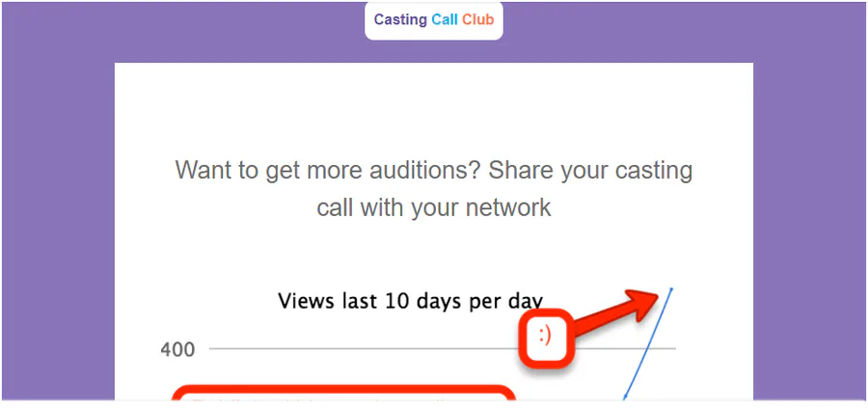Viewport: 868px width, 410px height.
Task: Click the red arrow pointing at the chart peak
Action: coord(614,314)
